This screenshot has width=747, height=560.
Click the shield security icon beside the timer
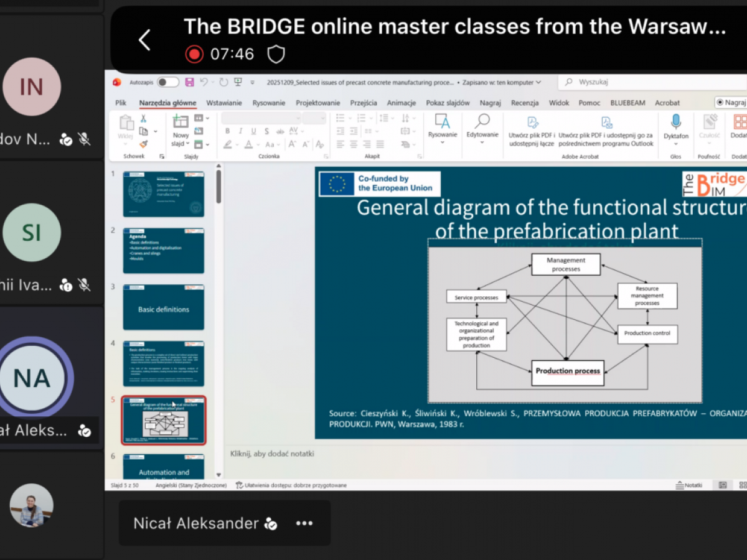pyautogui.click(x=276, y=55)
